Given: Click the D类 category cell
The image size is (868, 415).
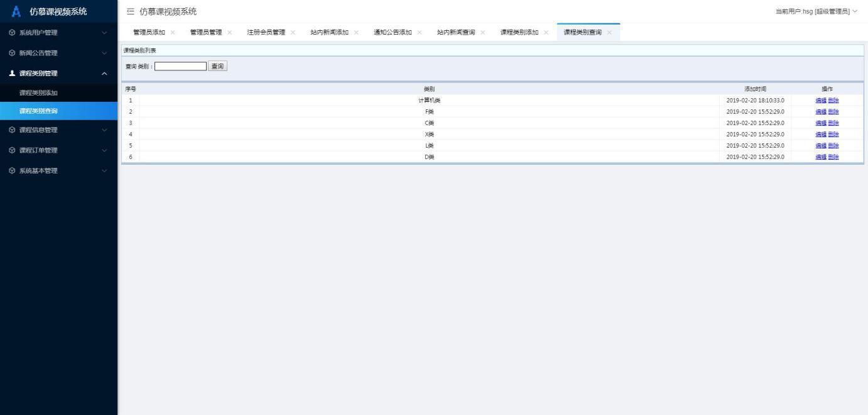Looking at the screenshot, I should [x=430, y=157].
